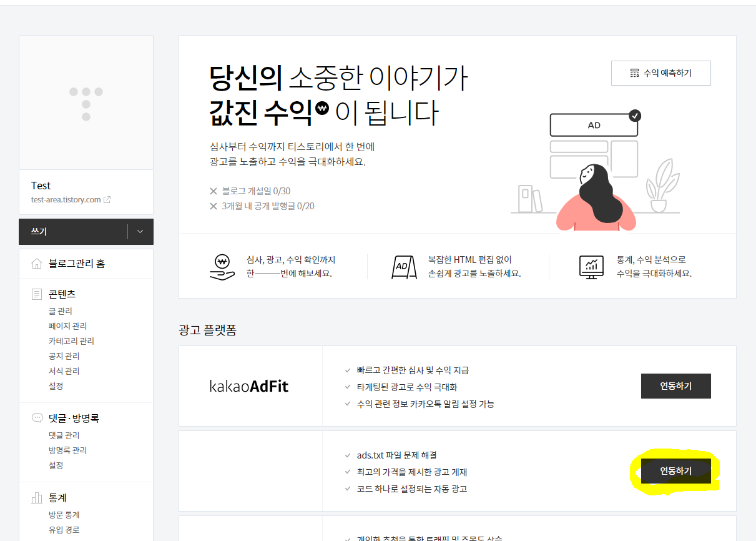The width and height of the screenshot is (756, 541).
Task: Click the X icon beside 블로그 개설일 0/30
Action: pos(214,191)
